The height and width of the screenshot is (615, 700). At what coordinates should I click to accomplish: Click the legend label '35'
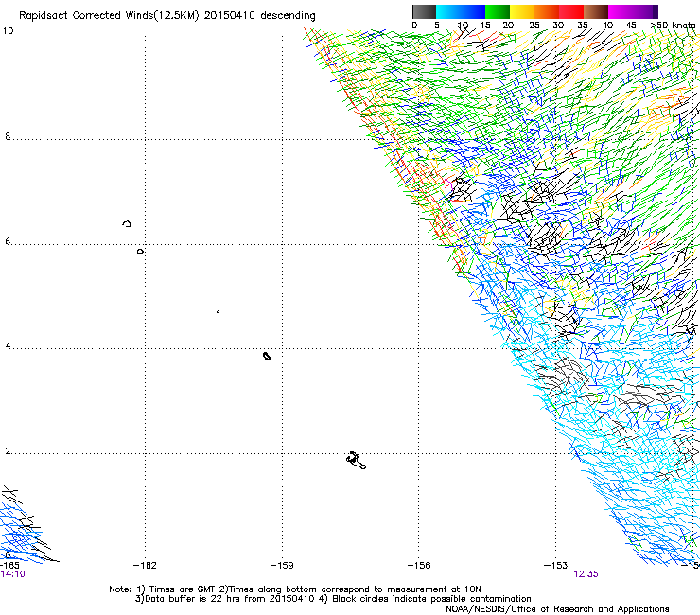point(583,26)
